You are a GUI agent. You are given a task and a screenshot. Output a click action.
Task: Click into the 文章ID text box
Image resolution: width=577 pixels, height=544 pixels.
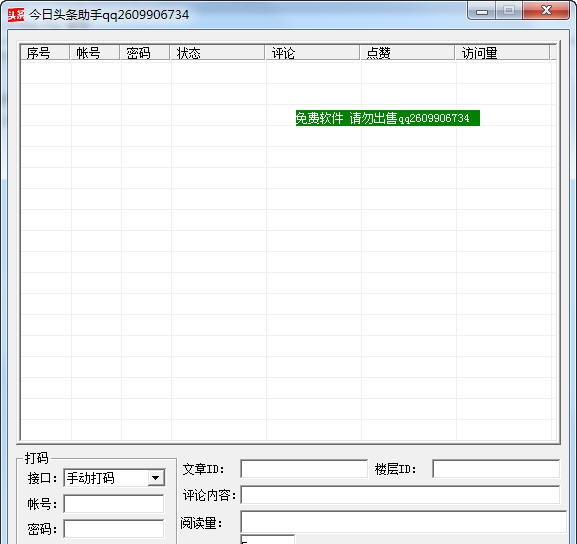click(304, 469)
